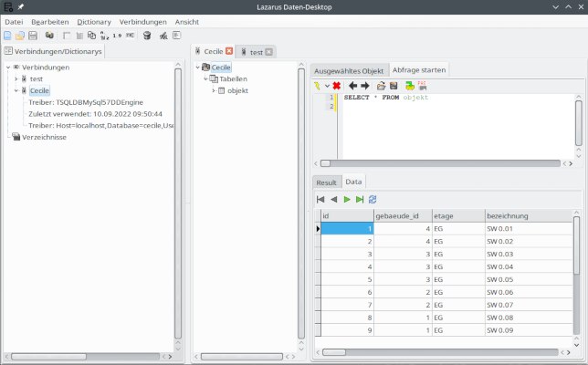This screenshot has width=588, height=365.
Task: Select cell SW 0.05 in grid
Action: point(529,279)
